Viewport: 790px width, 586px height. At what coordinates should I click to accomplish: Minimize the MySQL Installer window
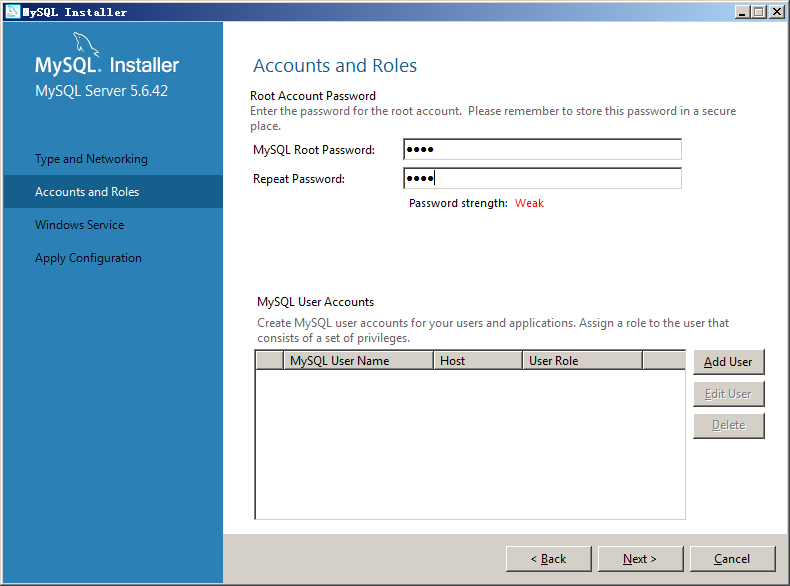[x=741, y=12]
